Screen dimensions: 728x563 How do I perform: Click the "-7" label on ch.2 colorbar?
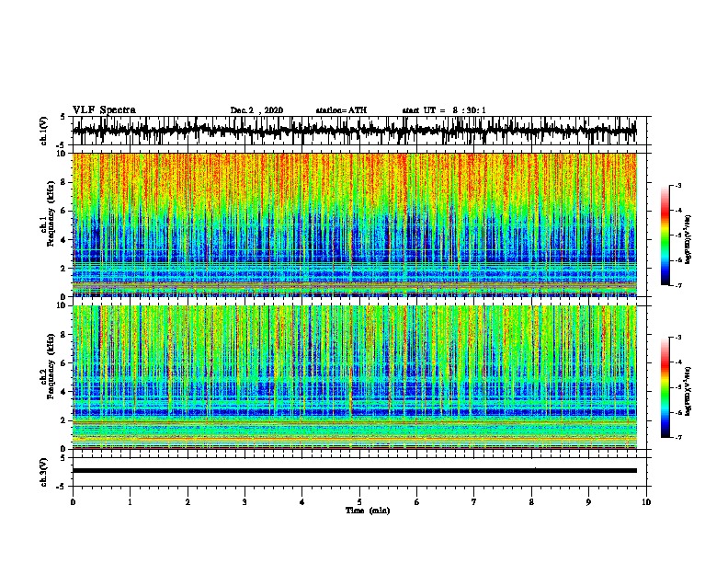tap(678, 438)
